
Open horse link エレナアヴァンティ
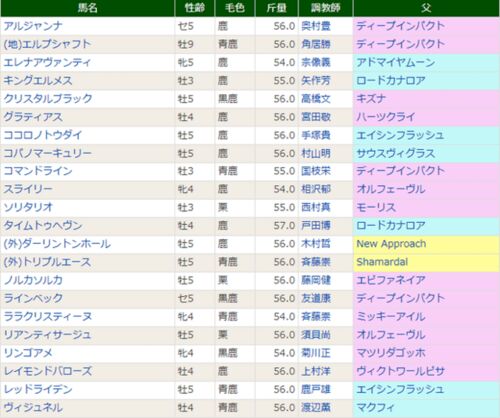[x=47, y=62]
